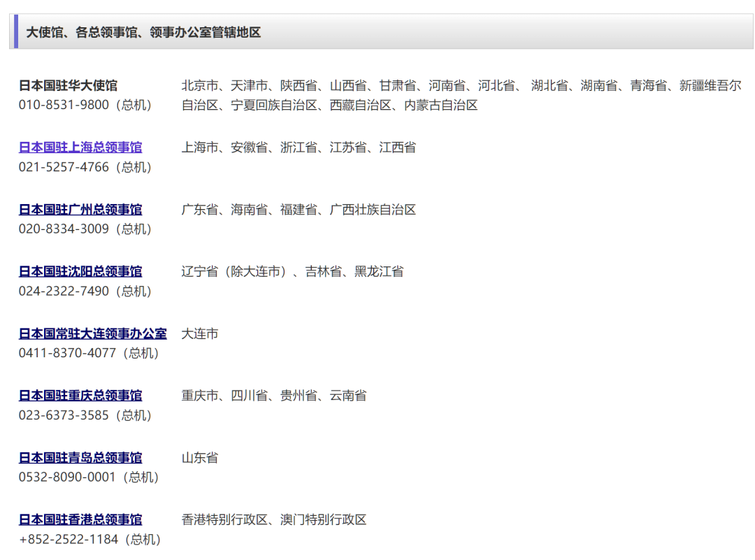Click the region text 辽宁省（除大连市）、吉林省、黑龙江省
755x560 pixels.
(x=292, y=271)
